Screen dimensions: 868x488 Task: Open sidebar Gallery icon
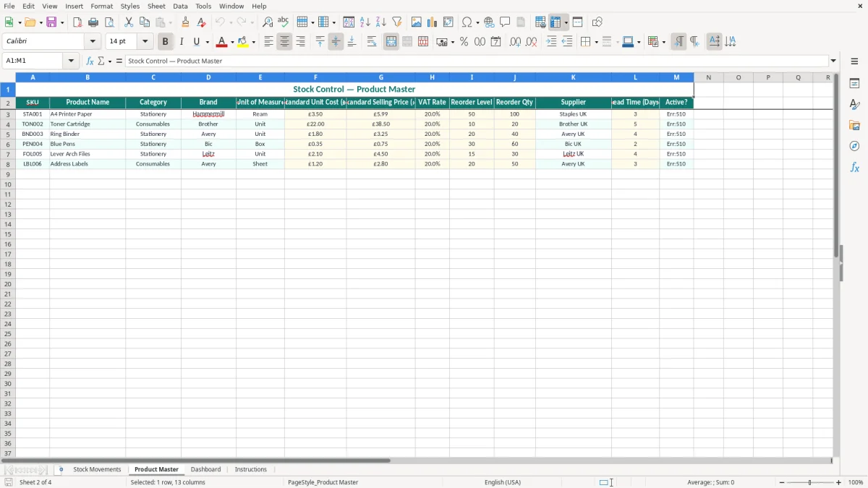coord(854,125)
